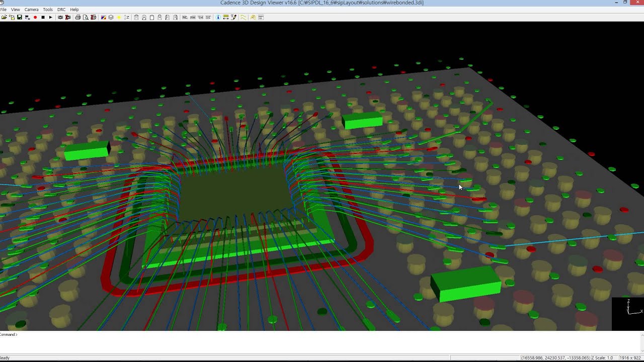Select the fifth preset view cube icon

click(x=167, y=17)
